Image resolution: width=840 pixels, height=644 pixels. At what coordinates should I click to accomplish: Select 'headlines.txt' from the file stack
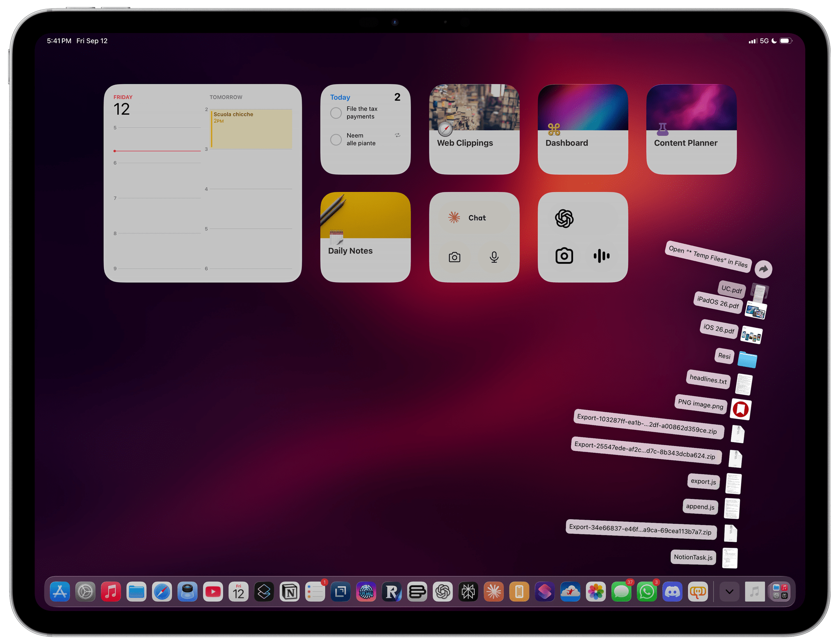tap(708, 379)
